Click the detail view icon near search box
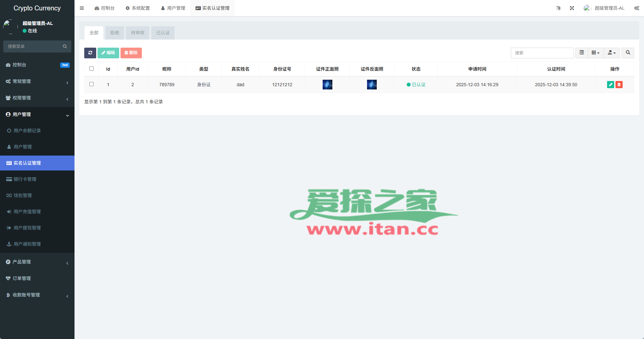This screenshot has height=339, width=644. [x=581, y=53]
